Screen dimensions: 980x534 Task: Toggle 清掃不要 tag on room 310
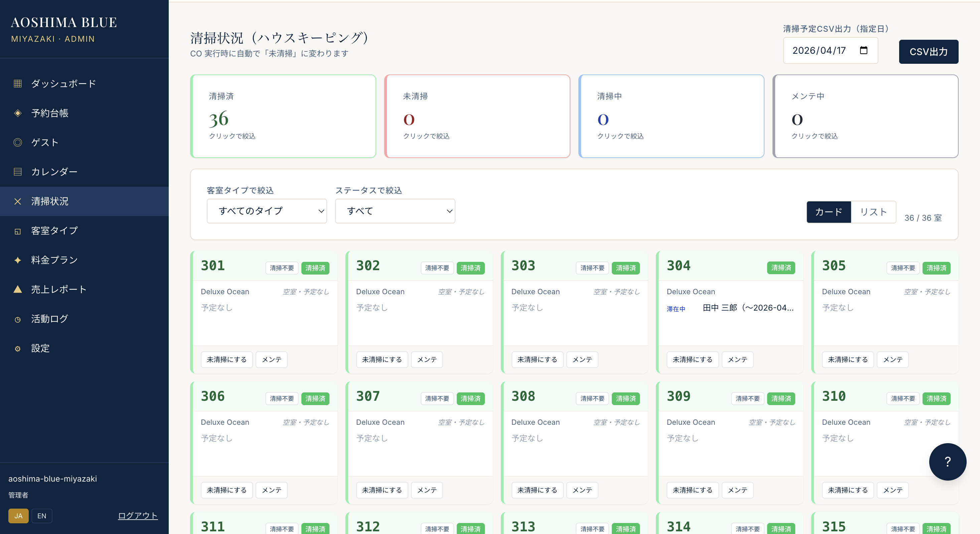(x=903, y=398)
